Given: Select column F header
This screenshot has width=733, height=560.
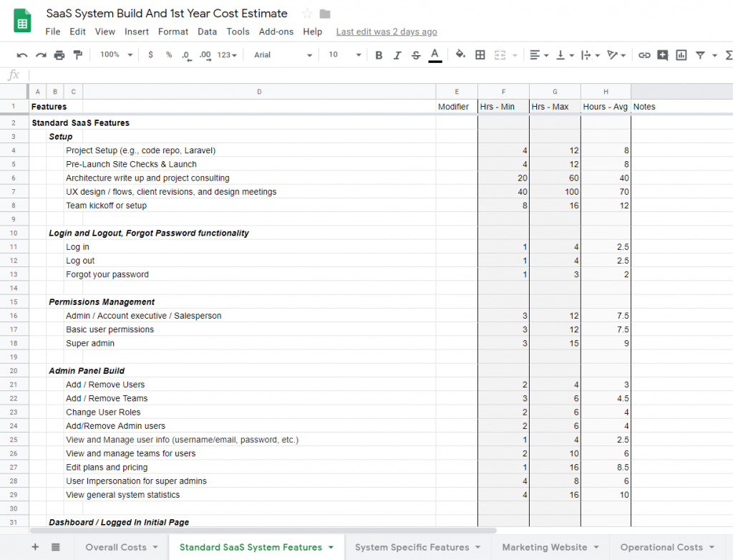Looking at the screenshot, I should [503, 92].
